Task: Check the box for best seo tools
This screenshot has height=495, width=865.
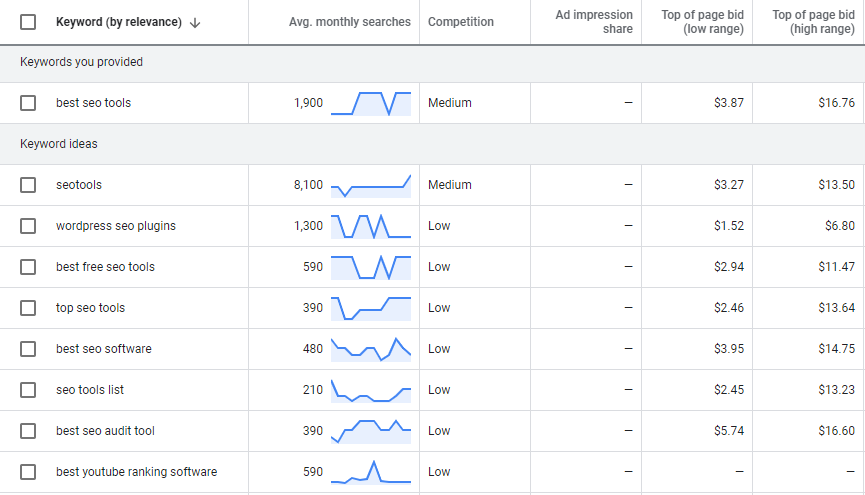Action: tap(28, 103)
